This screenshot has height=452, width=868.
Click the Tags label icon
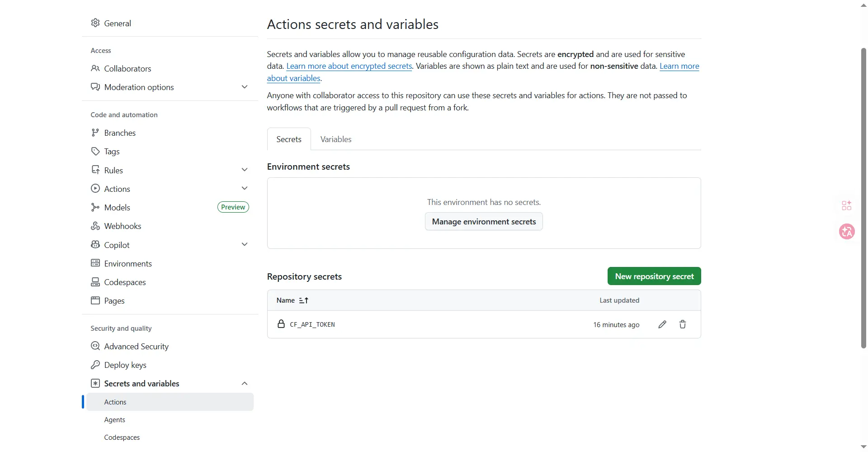95,151
